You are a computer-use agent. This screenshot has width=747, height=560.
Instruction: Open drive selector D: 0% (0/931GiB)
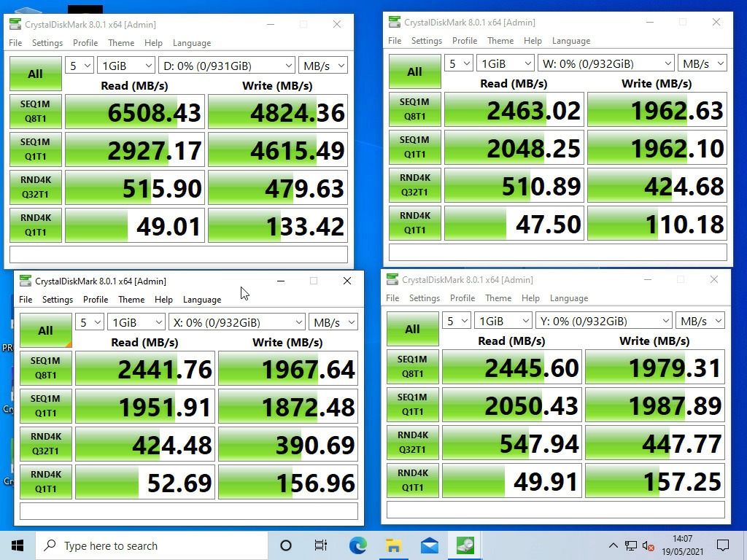pyautogui.click(x=227, y=65)
